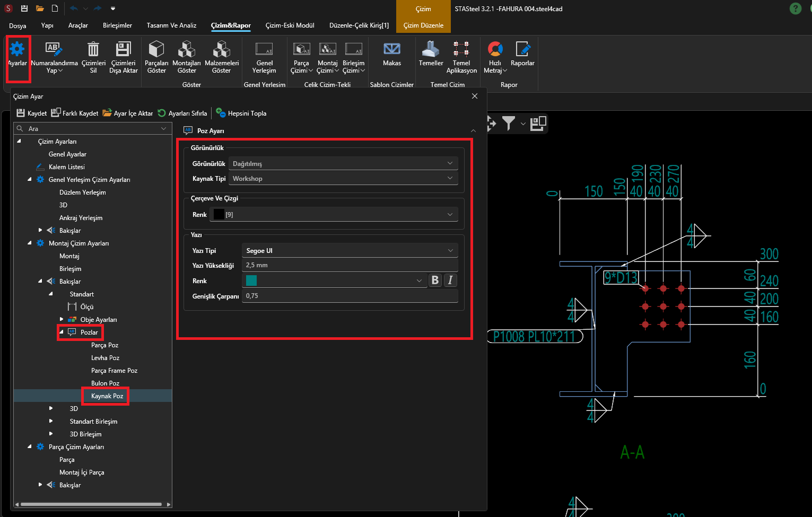Click the Çizimleri Sil trash icon

point(93,50)
